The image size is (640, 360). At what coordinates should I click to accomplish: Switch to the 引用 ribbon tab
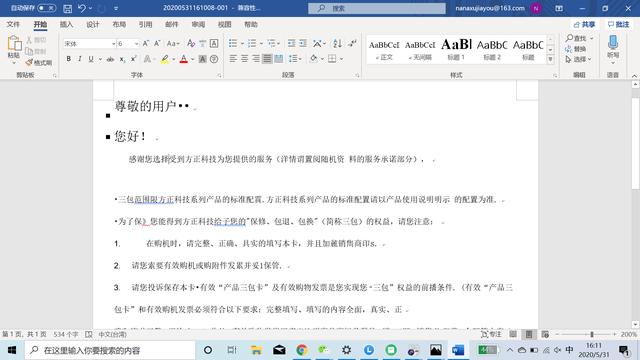pyautogui.click(x=145, y=24)
